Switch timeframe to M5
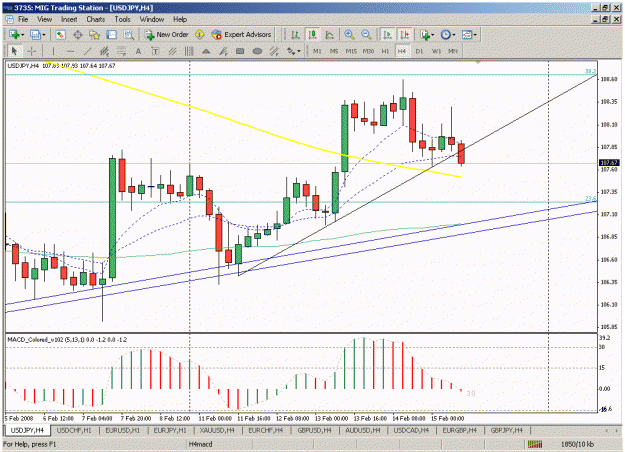This screenshot has height=452, width=625. (x=334, y=51)
